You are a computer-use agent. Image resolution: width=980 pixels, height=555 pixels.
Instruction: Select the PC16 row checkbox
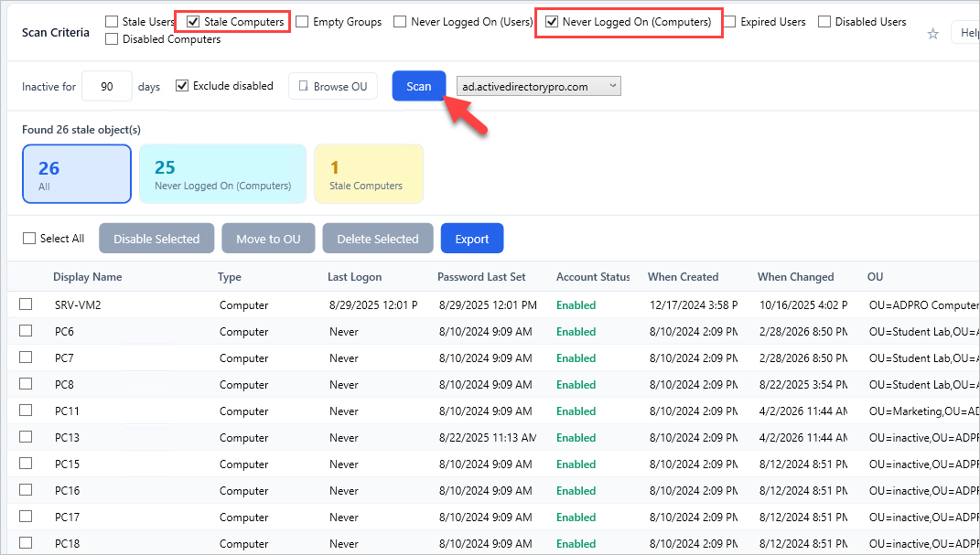pyautogui.click(x=26, y=490)
